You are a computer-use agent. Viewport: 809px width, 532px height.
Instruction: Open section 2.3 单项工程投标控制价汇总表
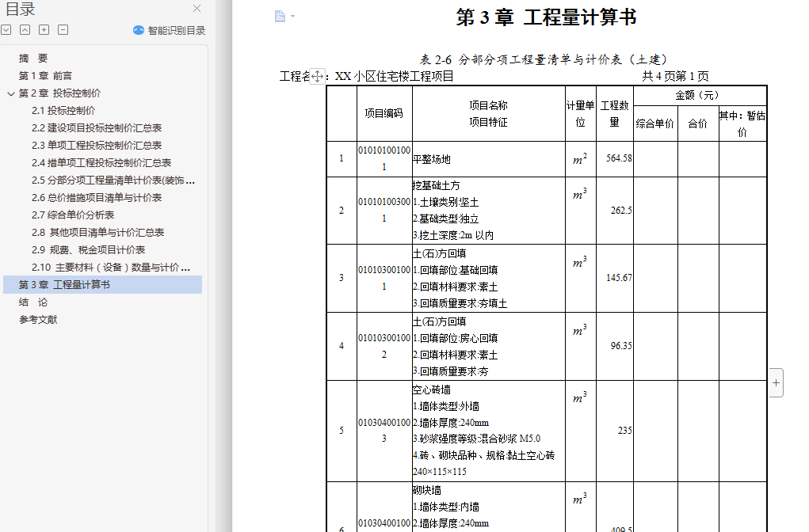97,146
